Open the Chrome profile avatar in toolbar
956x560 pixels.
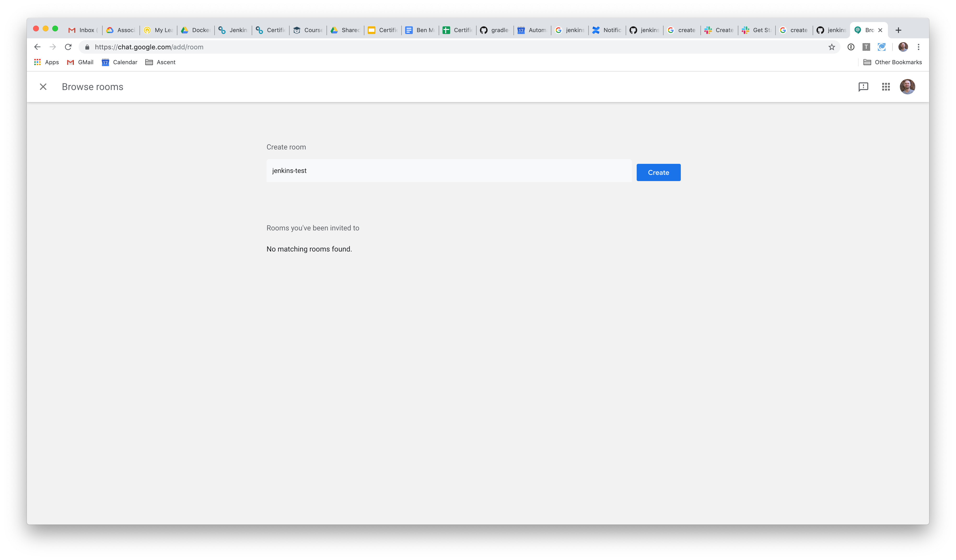(x=903, y=47)
